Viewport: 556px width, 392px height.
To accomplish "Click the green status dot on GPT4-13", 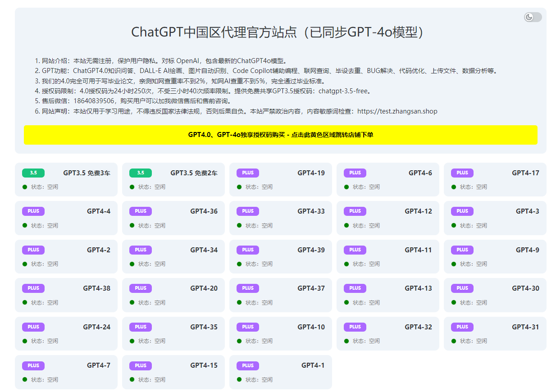I will pyautogui.click(x=346, y=302).
